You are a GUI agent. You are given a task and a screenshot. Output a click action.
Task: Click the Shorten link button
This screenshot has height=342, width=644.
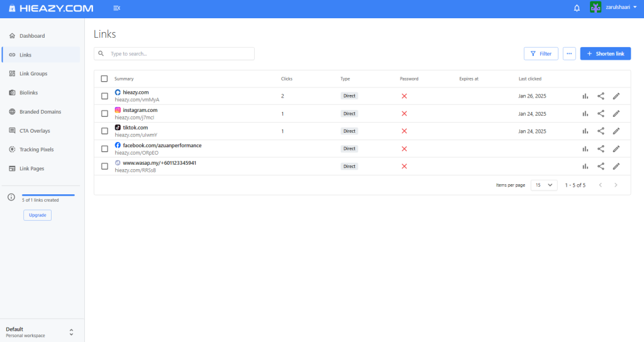pyautogui.click(x=605, y=53)
